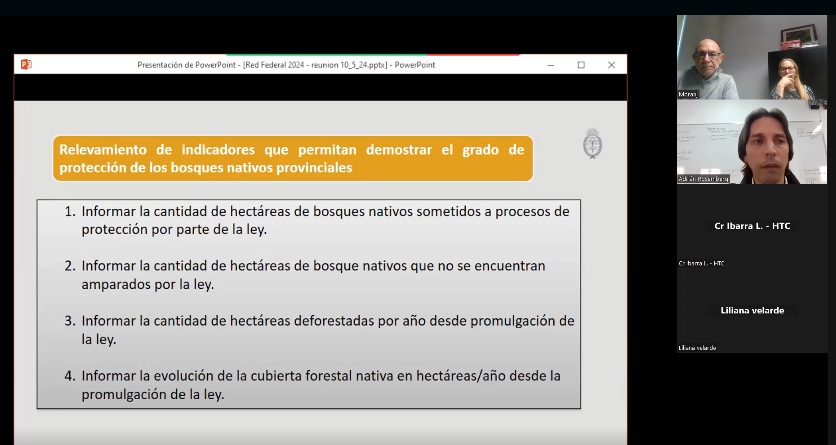Minimize the PowerPoint presentation window
Image resolution: width=836 pixels, height=445 pixels.
tap(551, 65)
